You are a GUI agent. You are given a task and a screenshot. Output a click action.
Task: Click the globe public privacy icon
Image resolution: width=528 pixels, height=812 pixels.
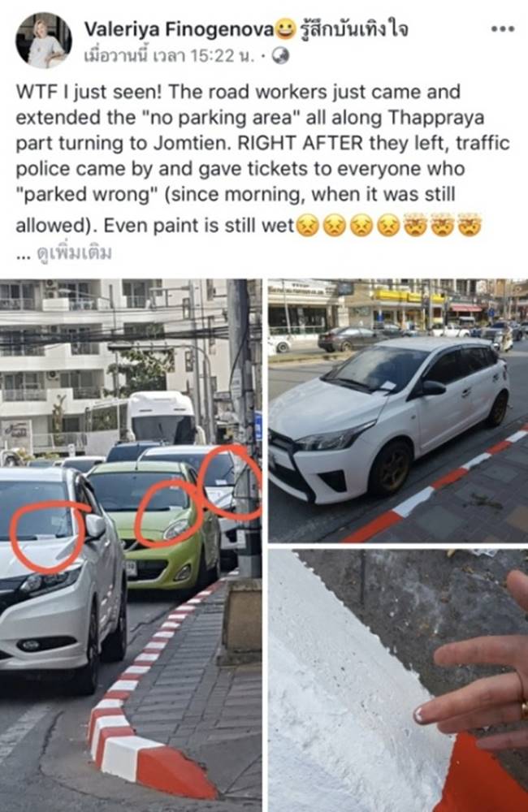(x=280, y=55)
